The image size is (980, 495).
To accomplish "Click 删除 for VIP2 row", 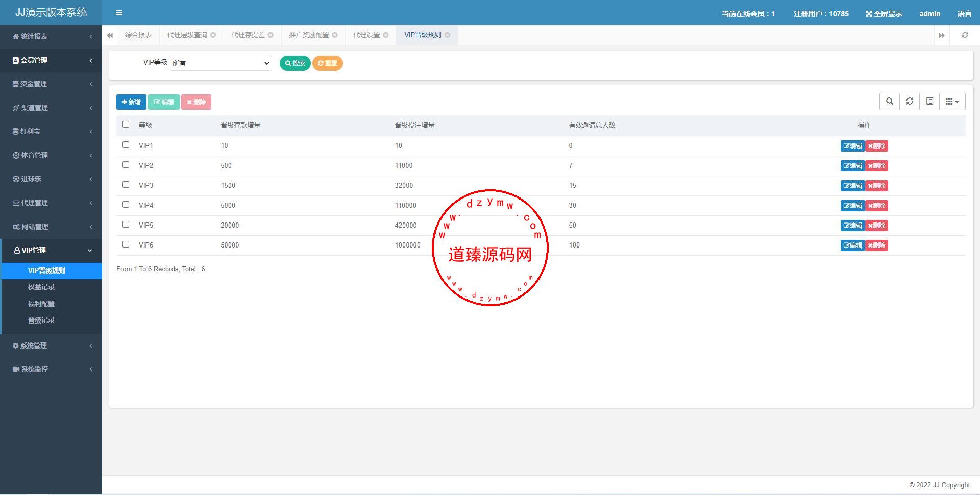I will 876,166.
